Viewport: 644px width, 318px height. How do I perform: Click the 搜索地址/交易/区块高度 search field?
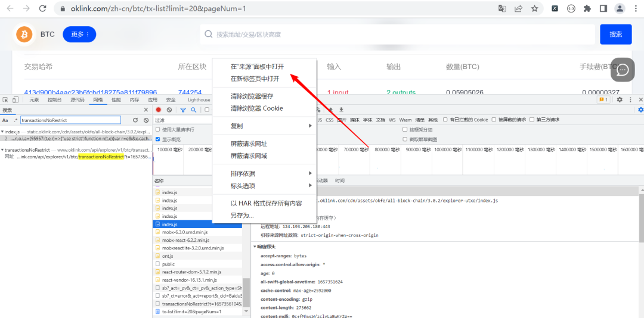(398, 35)
